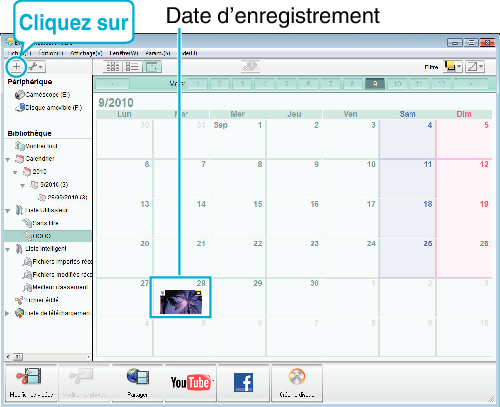The width and height of the screenshot is (500, 407).
Task: Open the video editing scissors-and-film tool
Action: [31, 383]
